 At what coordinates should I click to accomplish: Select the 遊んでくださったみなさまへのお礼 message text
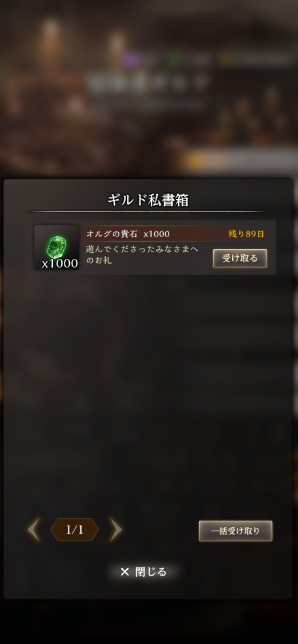tap(142, 254)
